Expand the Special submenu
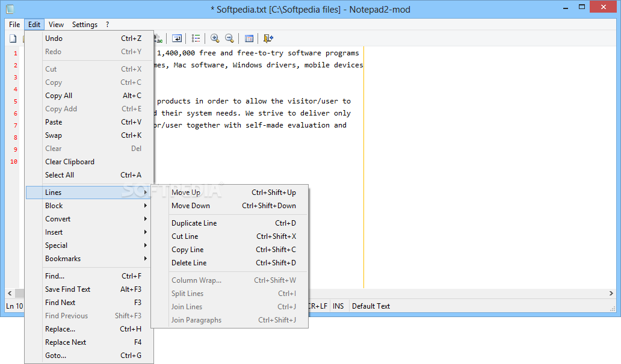 coord(90,245)
